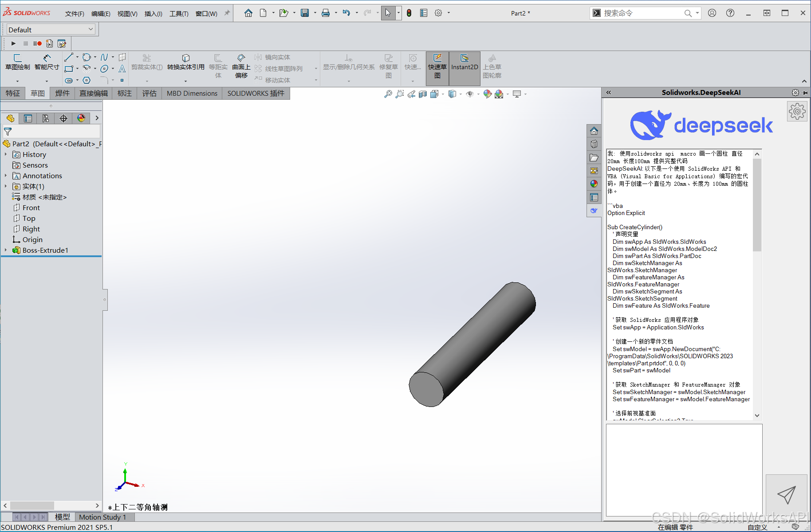Switch to the 特征 ribbon tab
Image resolution: width=811 pixels, height=532 pixels.
pyautogui.click(x=13, y=93)
